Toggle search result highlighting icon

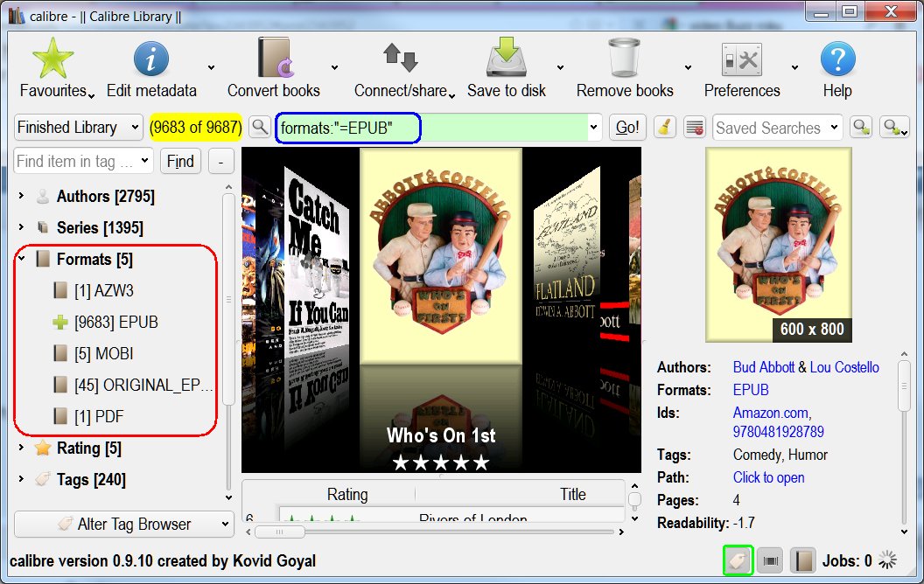[695, 127]
